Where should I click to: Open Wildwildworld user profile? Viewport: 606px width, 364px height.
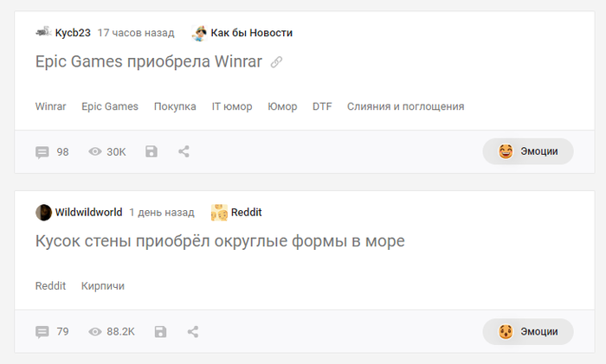(x=88, y=213)
